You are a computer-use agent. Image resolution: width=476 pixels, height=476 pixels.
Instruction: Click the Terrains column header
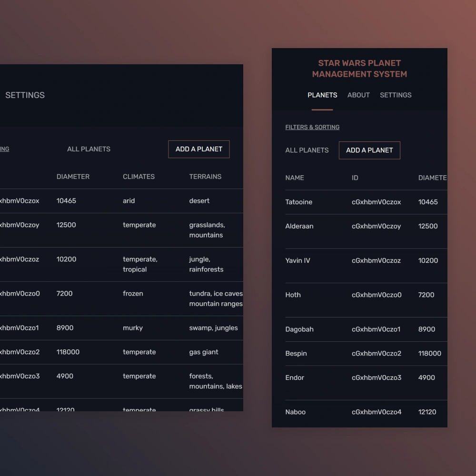(205, 177)
